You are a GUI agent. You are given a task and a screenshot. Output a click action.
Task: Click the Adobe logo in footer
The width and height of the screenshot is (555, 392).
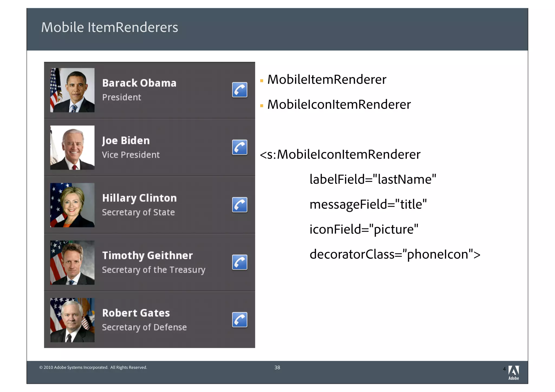pos(514,373)
